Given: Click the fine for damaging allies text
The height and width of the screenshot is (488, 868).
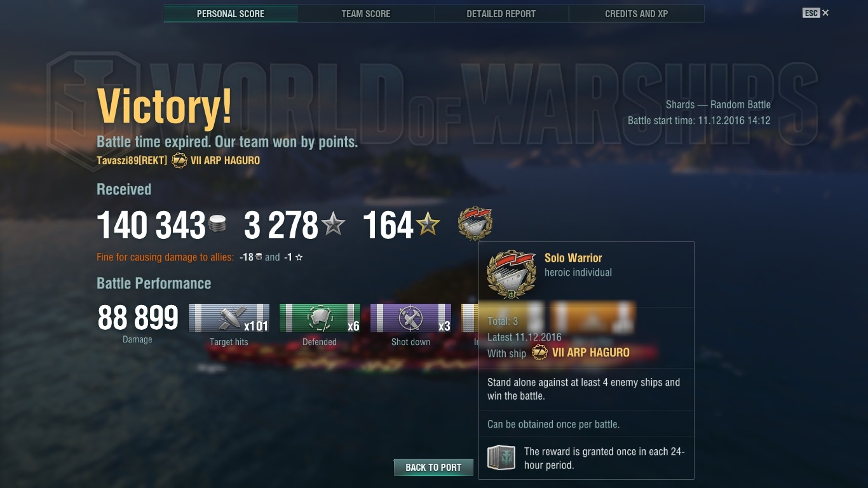Looking at the screenshot, I should [165, 257].
